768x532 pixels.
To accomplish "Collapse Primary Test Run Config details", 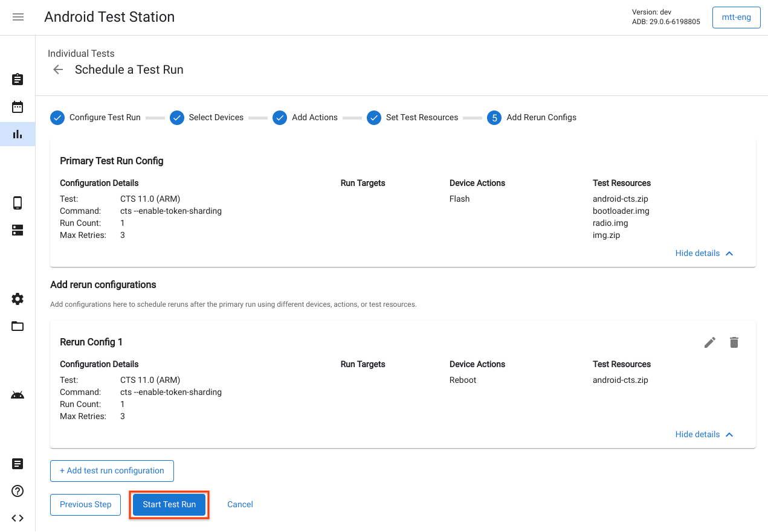I will point(704,253).
